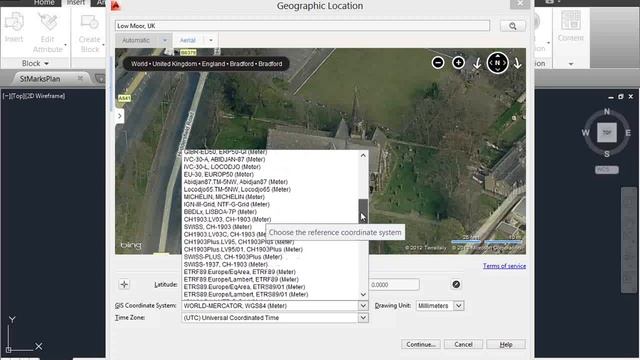Click the Help button
Viewport: 640px width, 360px height.
click(x=506, y=344)
